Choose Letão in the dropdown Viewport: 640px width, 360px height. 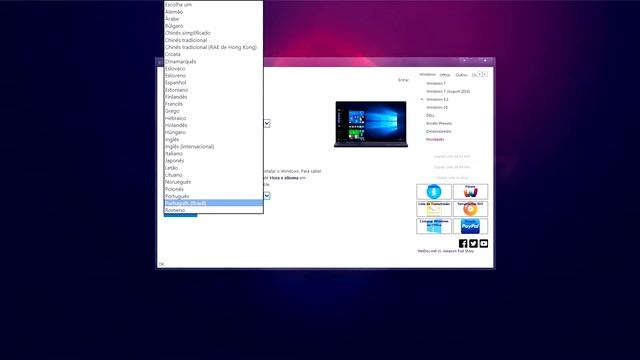(213, 168)
